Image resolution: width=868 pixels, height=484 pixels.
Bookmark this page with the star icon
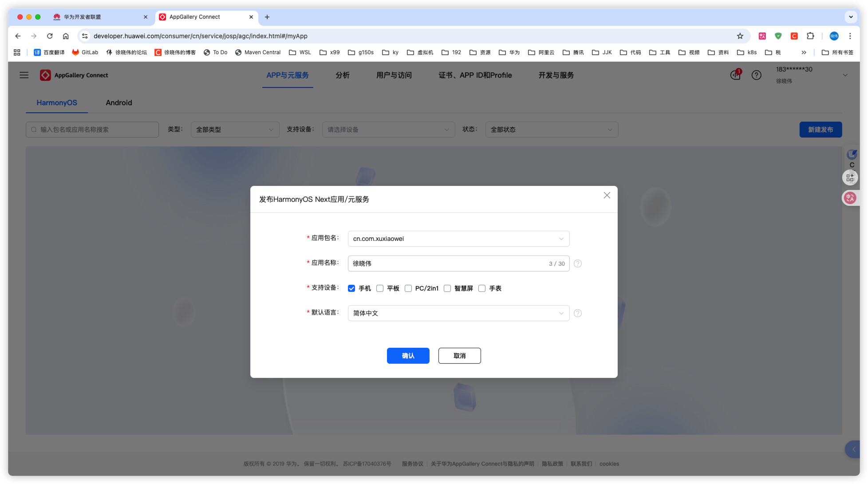740,36
